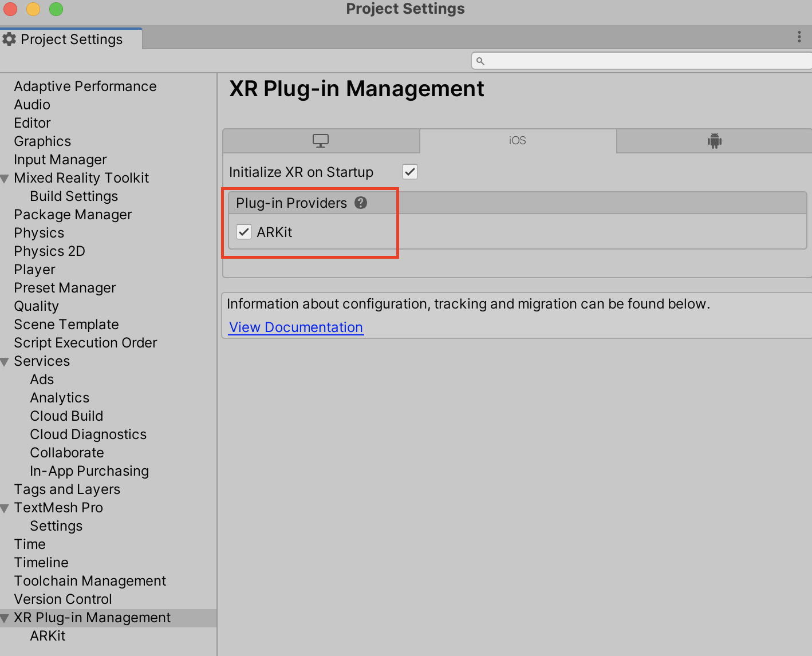Image resolution: width=812 pixels, height=656 pixels.
Task: Open the three-dot options menu icon
Action: click(799, 37)
